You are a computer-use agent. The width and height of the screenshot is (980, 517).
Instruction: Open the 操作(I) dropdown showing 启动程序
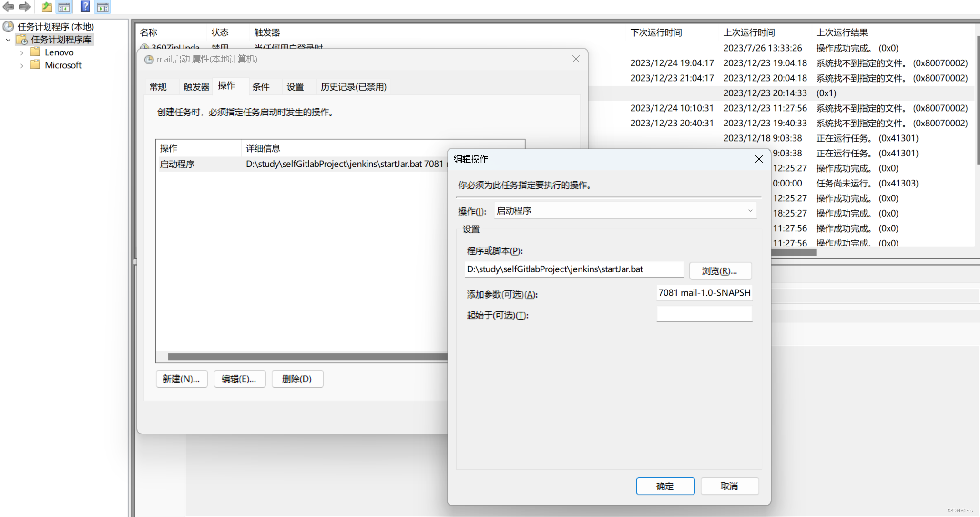pos(625,211)
